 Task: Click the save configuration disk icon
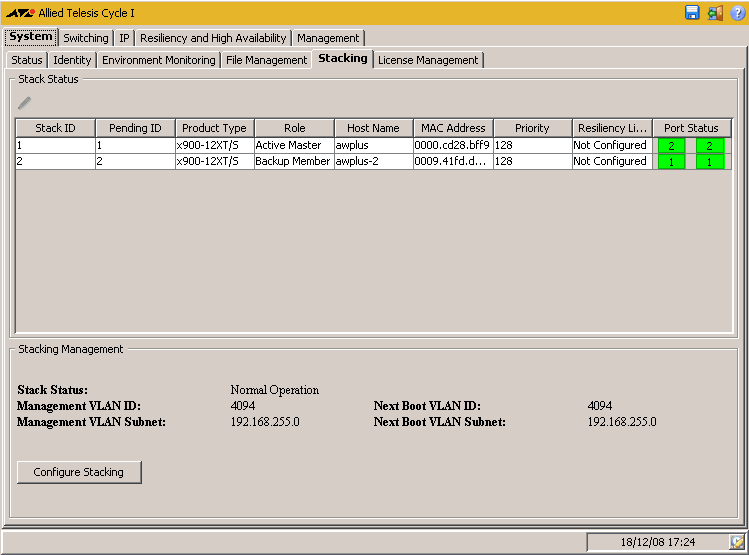tap(692, 12)
